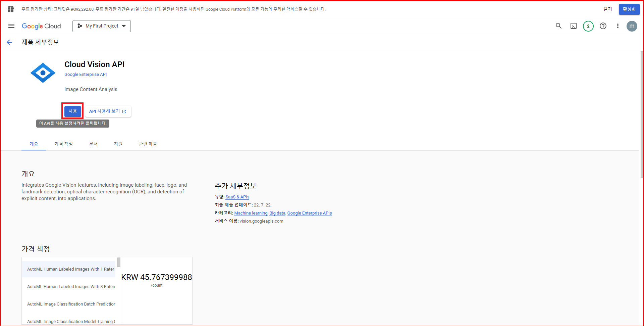Screen dimensions: 644x326
Task: Open notifications badge showing 2
Action: click(x=588, y=26)
